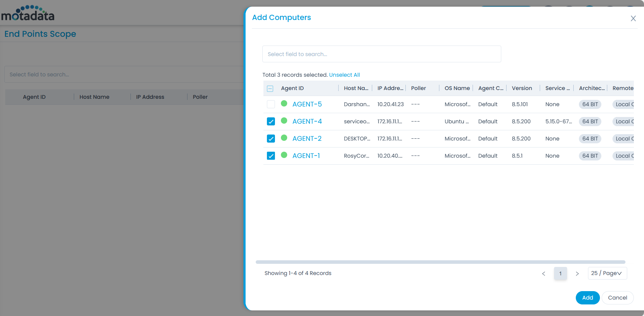
Task: Open the 25 / Page size dropdown
Action: (607, 273)
